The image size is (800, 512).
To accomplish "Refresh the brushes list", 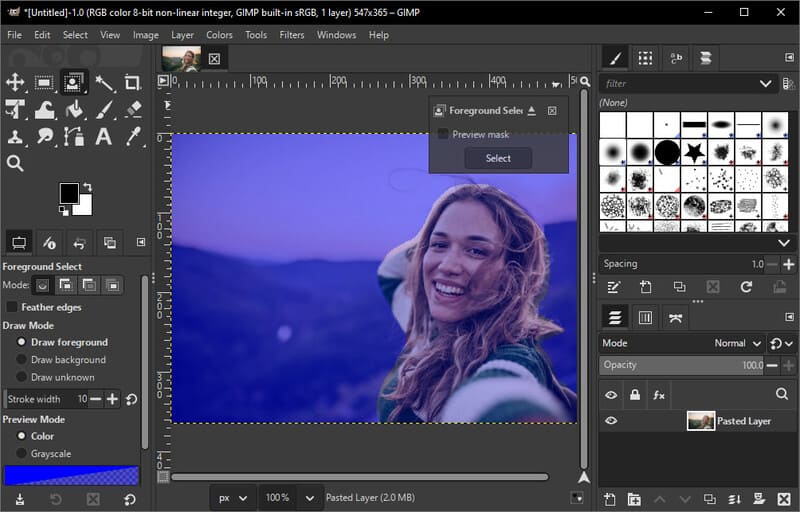I will coord(746,287).
